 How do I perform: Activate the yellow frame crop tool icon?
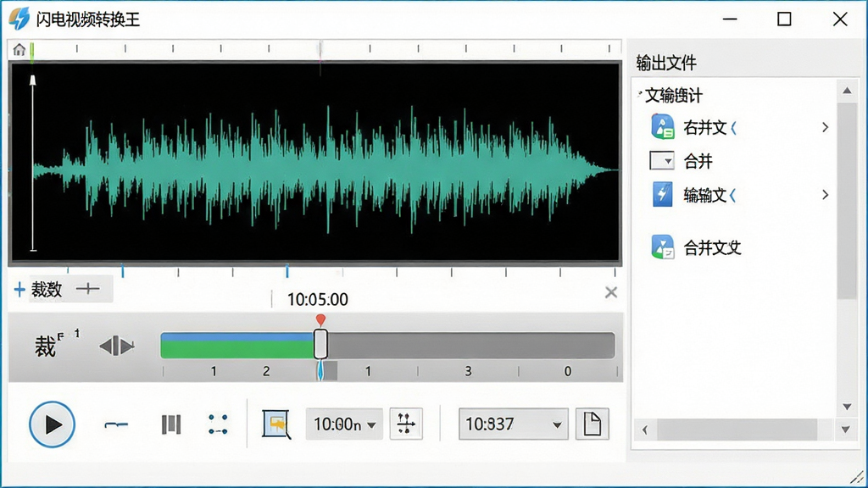(x=276, y=424)
